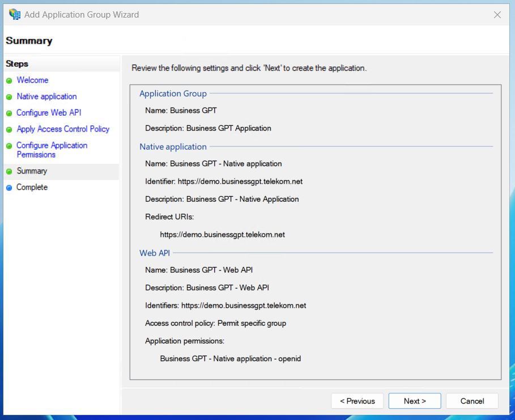Click the green bullet beside Configure Web API
515x420 pixels.
pyautogui.click(x=9, y=113)
